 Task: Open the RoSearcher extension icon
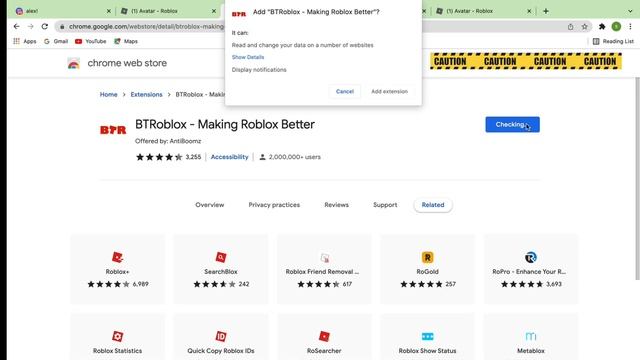point(324,336)
